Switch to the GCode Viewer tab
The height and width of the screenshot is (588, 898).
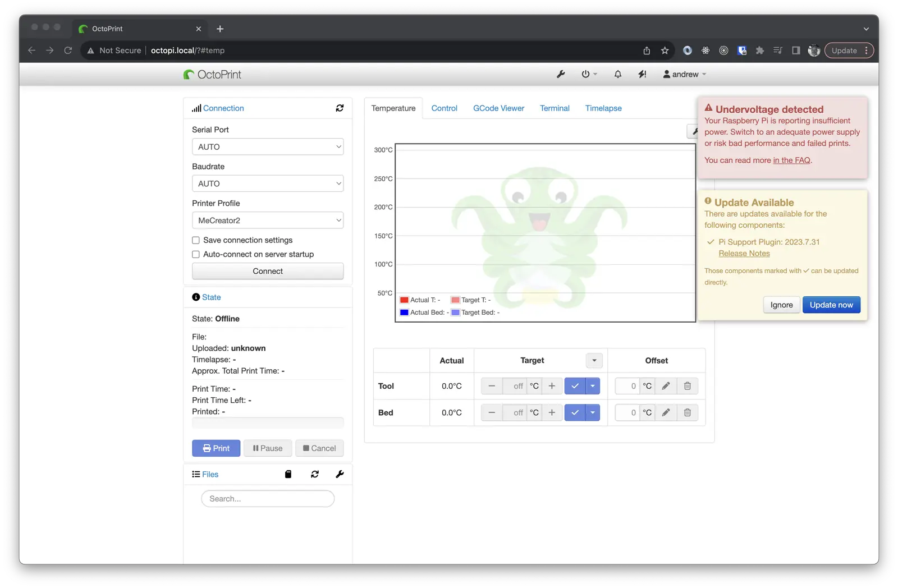pyautogui.click(x=498, y=108)
